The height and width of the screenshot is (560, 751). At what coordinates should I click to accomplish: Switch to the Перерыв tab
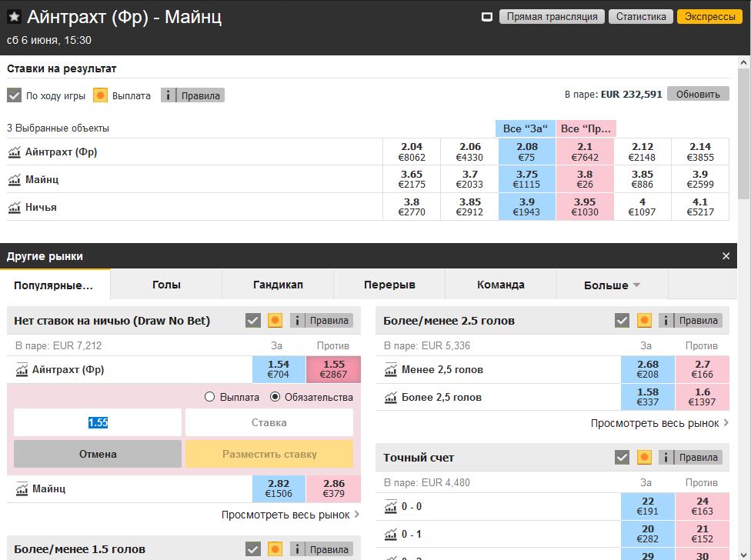point(389,285)
